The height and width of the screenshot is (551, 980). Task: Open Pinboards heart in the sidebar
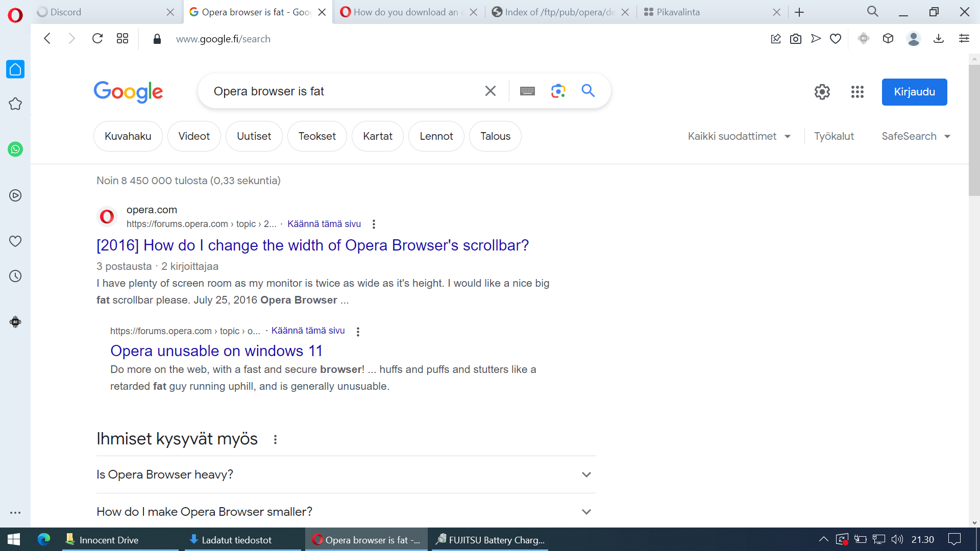tap(15, 241)
